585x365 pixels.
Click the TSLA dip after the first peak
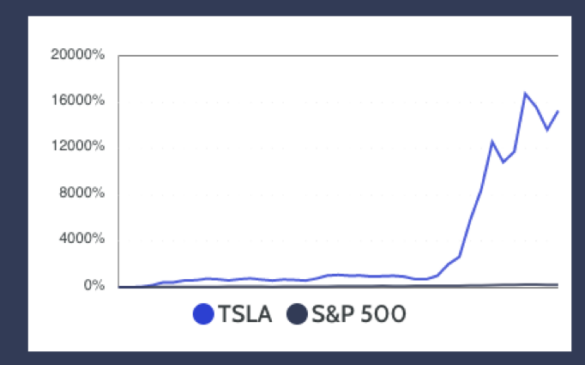tap(504, 162)
